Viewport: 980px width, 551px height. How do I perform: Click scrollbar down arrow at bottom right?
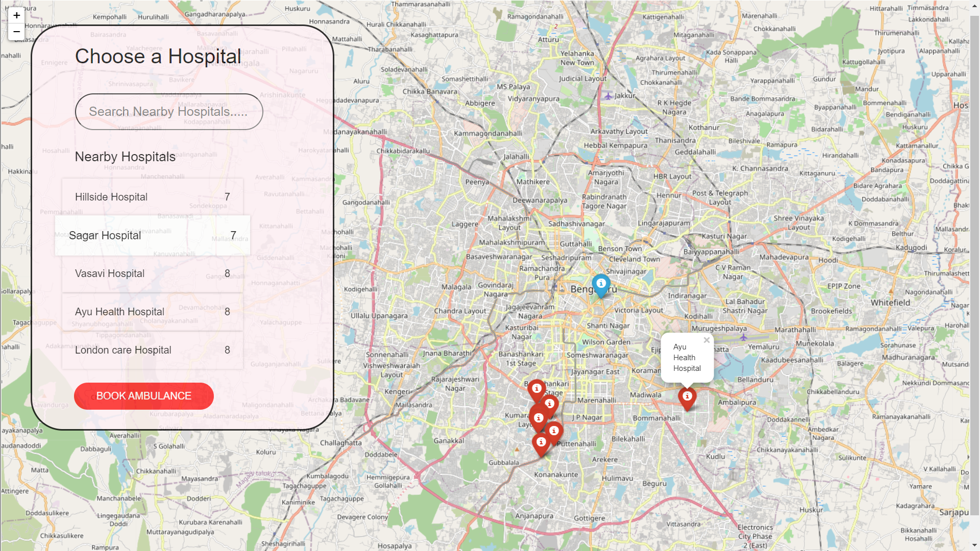click(x=974, y=546)
